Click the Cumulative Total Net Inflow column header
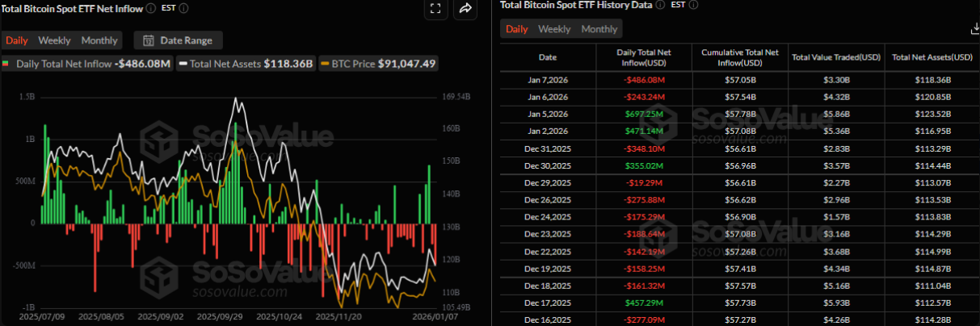980x326 pixels. tap(742, 57)
